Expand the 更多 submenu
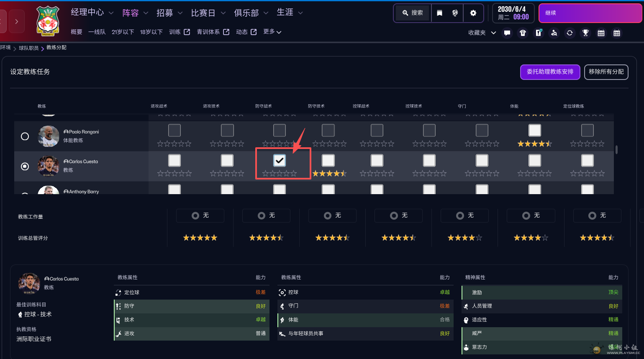The width and height of the screenshot is (644, 359). [x=272, y=32]
